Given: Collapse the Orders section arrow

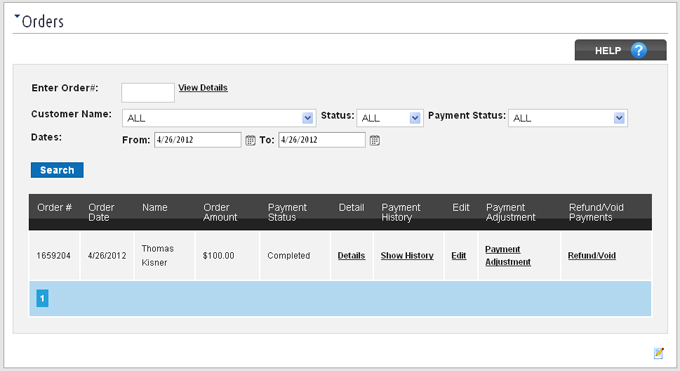Looking at the screenshot, I should (17, 16).
